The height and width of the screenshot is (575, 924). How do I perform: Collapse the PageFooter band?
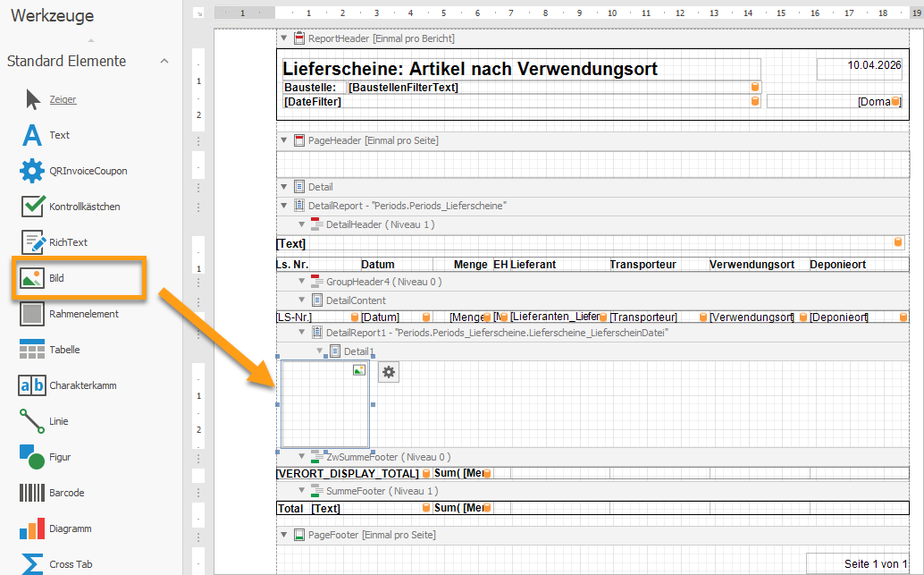284,535
